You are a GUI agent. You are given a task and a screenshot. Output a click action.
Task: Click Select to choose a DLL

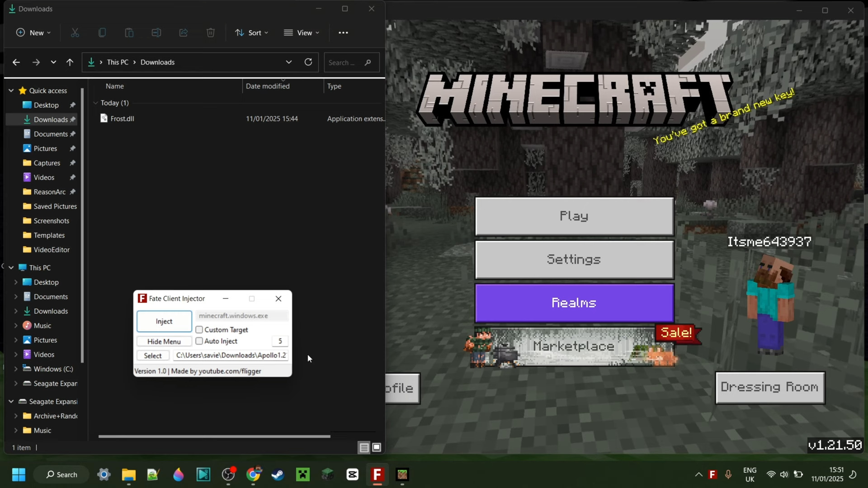pyautogui.click(x=153, y=355)
